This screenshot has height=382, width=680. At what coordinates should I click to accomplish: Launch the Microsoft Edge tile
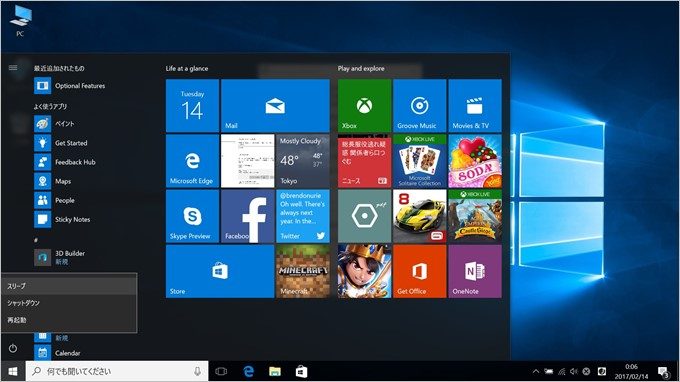point(192,161)
